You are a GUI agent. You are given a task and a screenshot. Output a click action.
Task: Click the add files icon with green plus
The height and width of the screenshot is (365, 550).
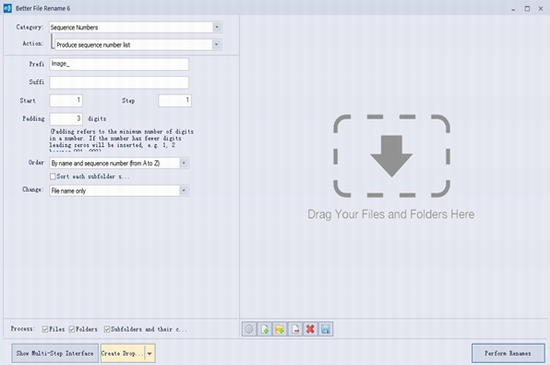tap(264, 329)
